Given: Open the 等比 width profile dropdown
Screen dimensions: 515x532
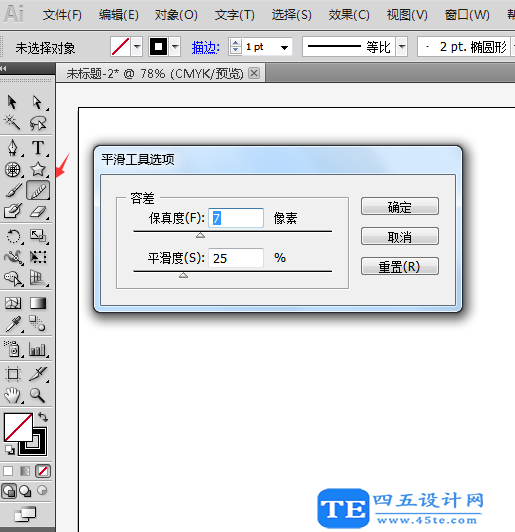Looking at the screenshot, I should 402,46.
